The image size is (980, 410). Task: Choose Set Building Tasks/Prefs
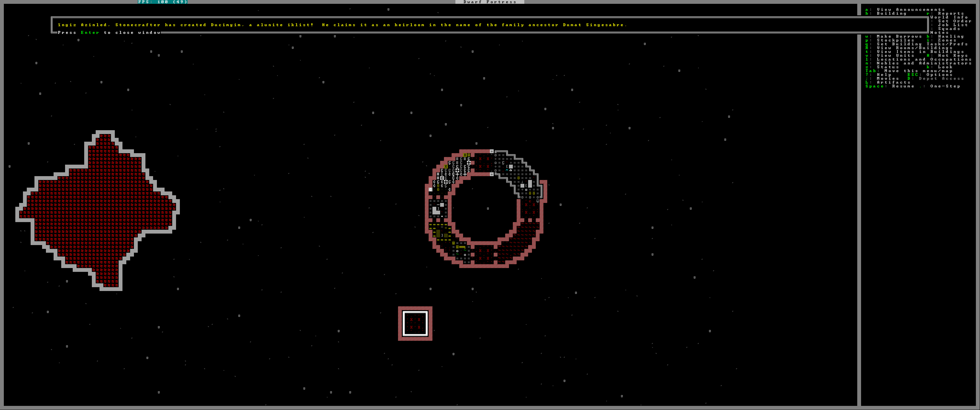pyautogui.click(x=916, y=44)
